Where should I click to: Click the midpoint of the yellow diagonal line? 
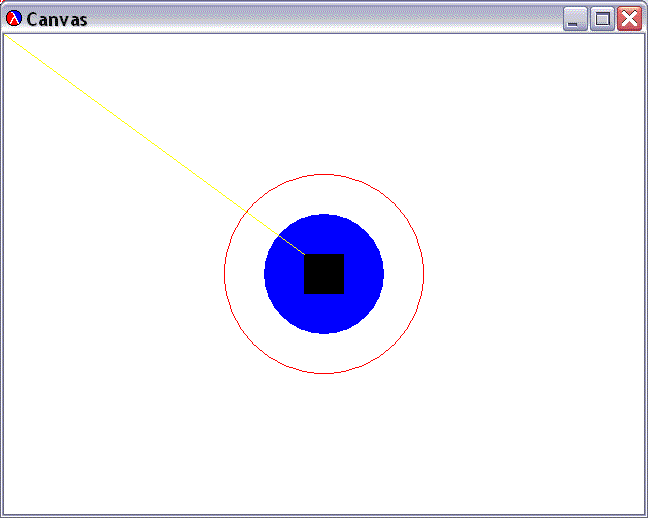coord(155,145)
